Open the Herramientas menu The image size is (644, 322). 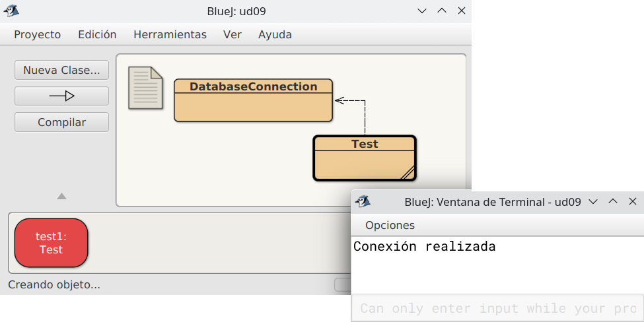(x=170, y=34)
